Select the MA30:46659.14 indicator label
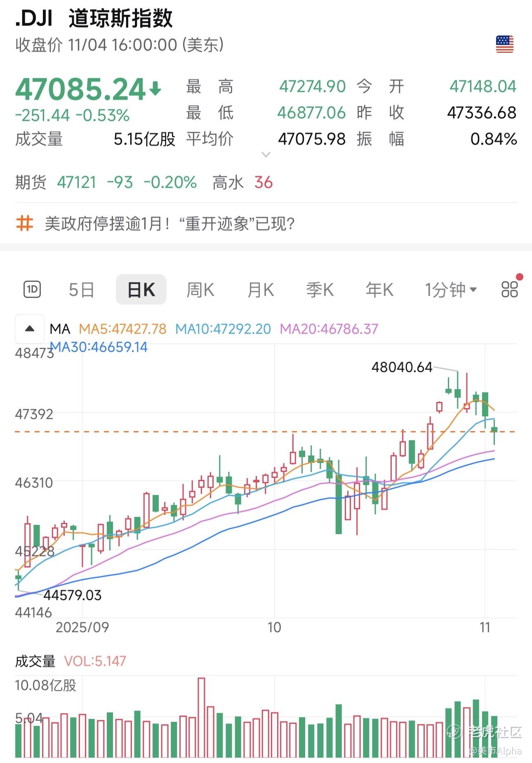532x763 pixels. click(99, 347)
